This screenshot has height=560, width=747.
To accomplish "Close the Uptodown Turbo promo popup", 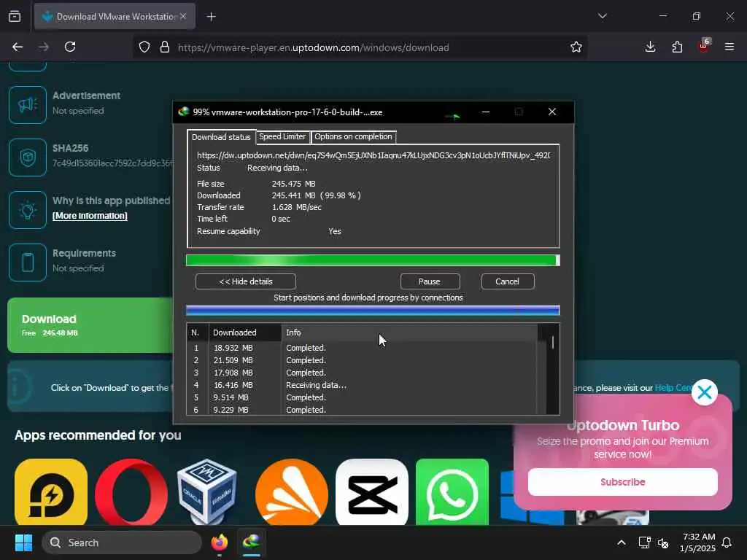I will (x=705, y=392).
